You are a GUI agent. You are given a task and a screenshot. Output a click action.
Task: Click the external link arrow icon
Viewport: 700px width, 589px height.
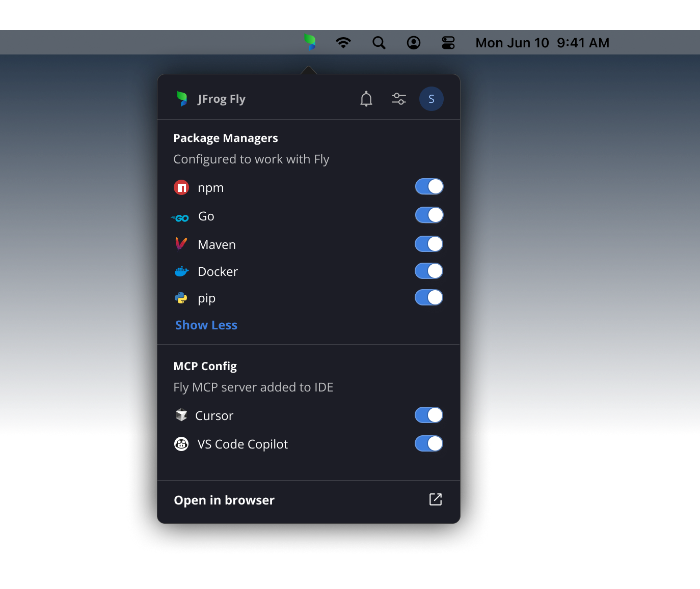[x=435, y=499]
